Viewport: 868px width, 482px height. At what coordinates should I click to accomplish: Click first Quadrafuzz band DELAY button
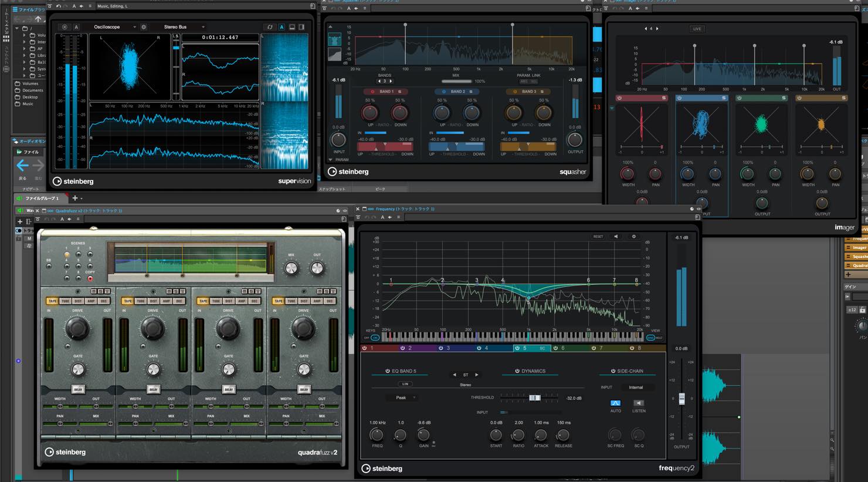pos(78,389)
